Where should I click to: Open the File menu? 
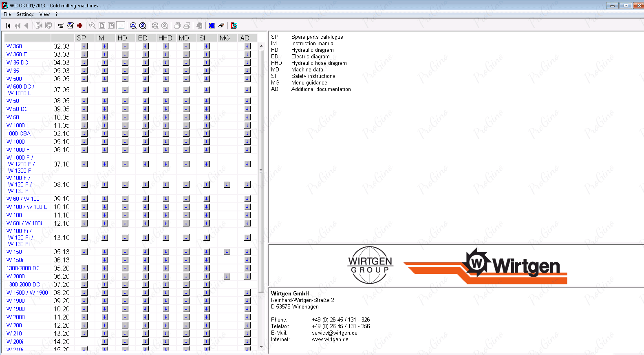7,14
